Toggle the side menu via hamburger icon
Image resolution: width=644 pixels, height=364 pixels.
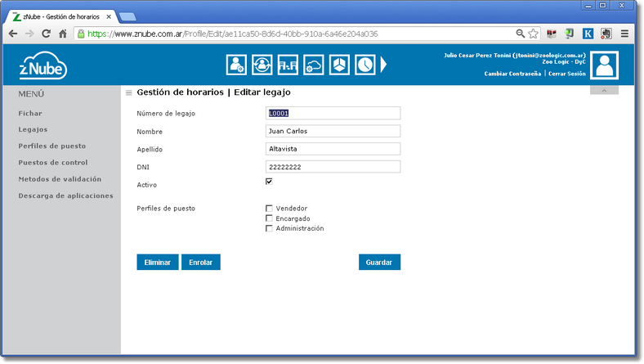(x=128, y=93)
